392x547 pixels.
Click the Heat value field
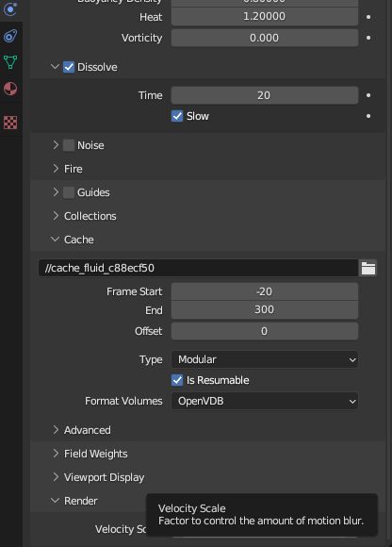[265, 16]
